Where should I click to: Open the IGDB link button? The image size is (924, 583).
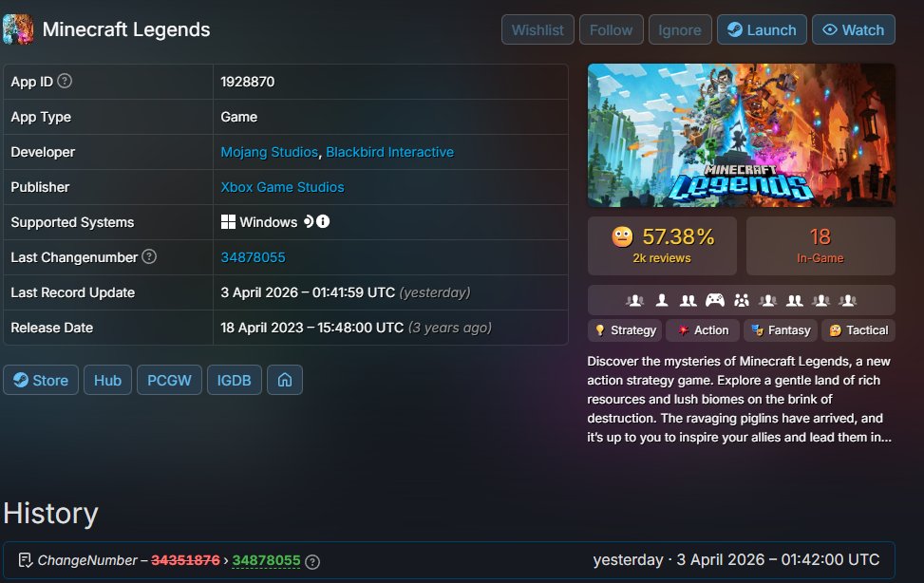point(234,380)
